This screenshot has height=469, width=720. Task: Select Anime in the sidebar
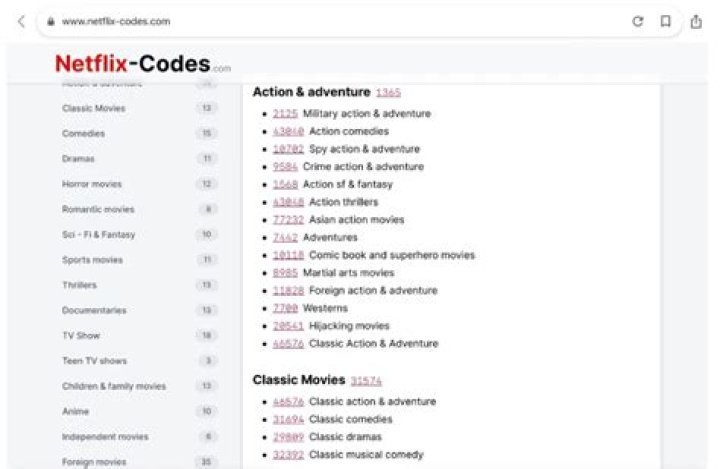point(75,411)
